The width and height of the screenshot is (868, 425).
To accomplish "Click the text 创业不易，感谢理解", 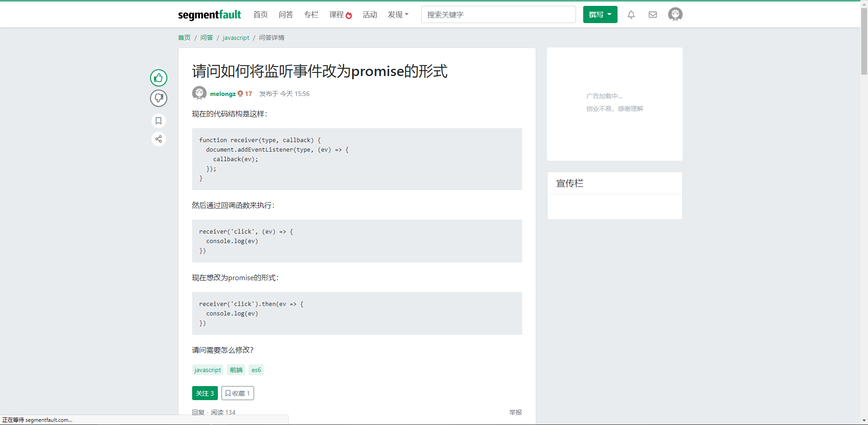I will (x=615, y=109).
